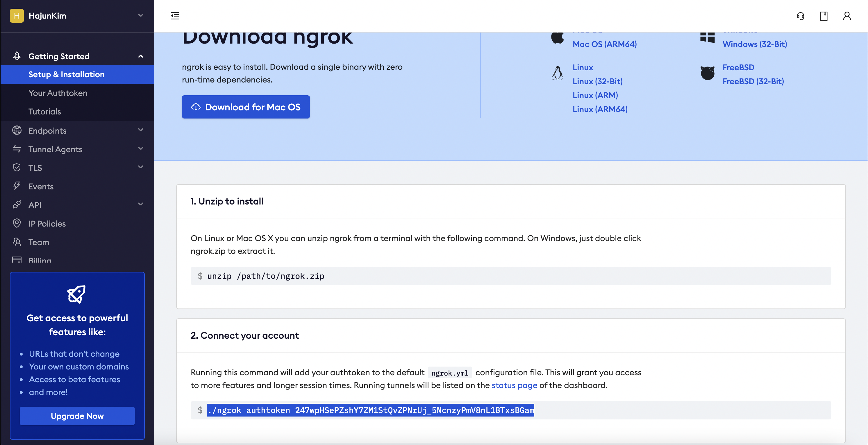
Task: Expand the Endpoints sidebar section
Action: (140, 130)
